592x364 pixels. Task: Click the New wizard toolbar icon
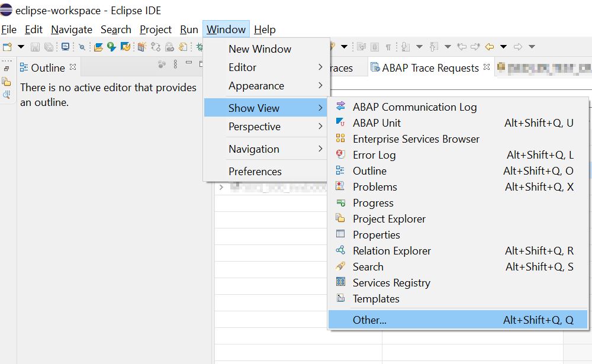(7, 47)
